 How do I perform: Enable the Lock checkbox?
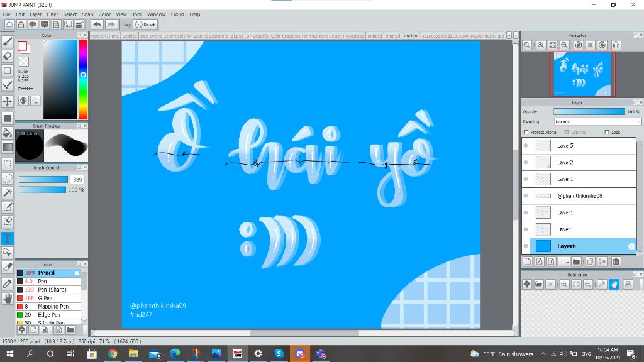click(x=607, y=132)
